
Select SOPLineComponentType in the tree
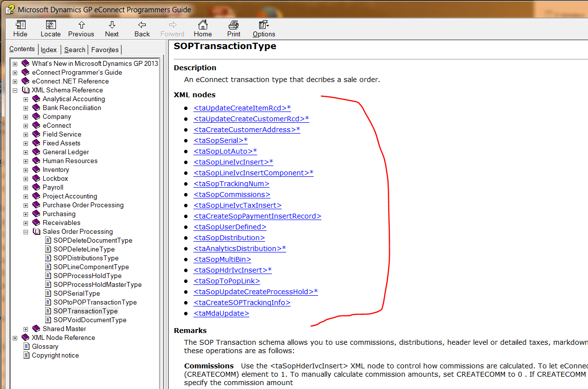91,267
